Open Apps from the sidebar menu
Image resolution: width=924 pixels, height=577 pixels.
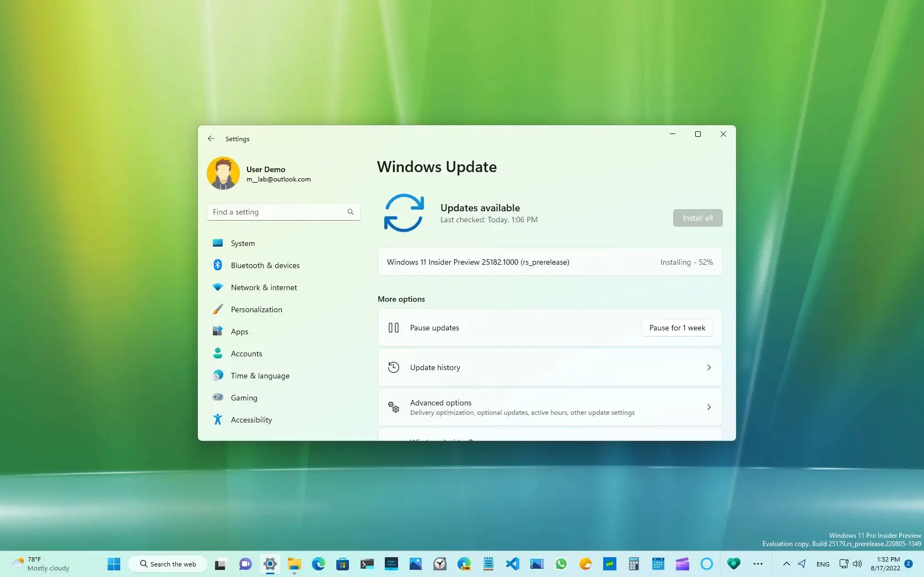coord(238,331)
